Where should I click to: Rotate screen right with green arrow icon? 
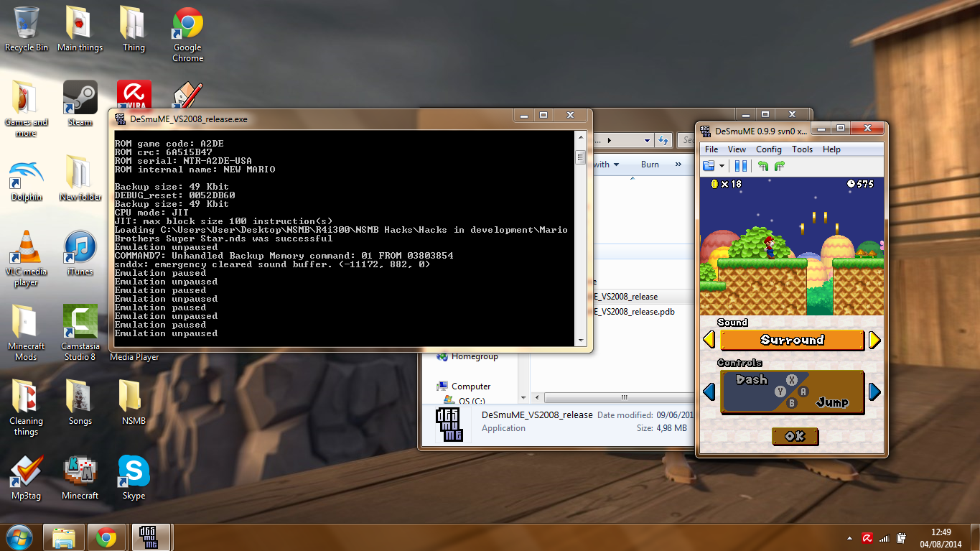[x=780, y=166]
